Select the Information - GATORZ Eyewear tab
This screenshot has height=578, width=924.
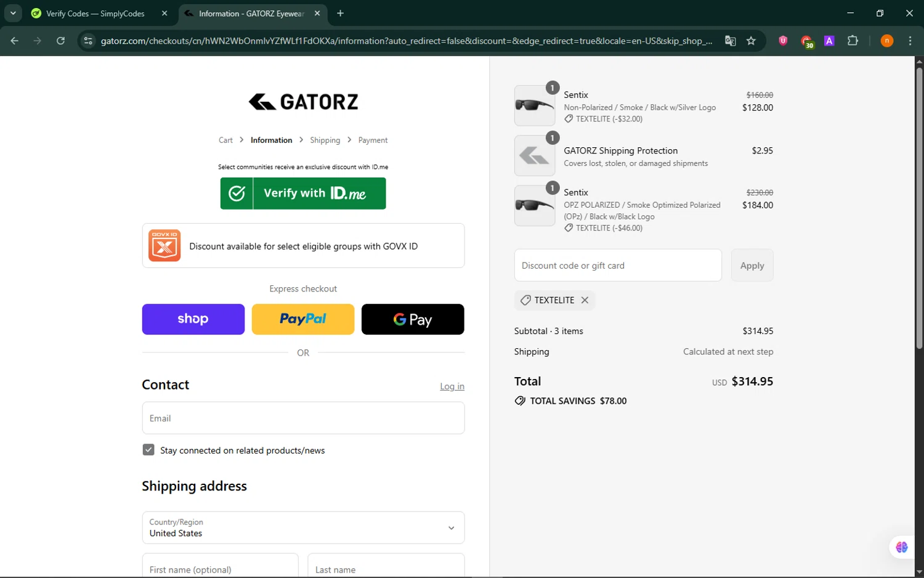point(251,14)
